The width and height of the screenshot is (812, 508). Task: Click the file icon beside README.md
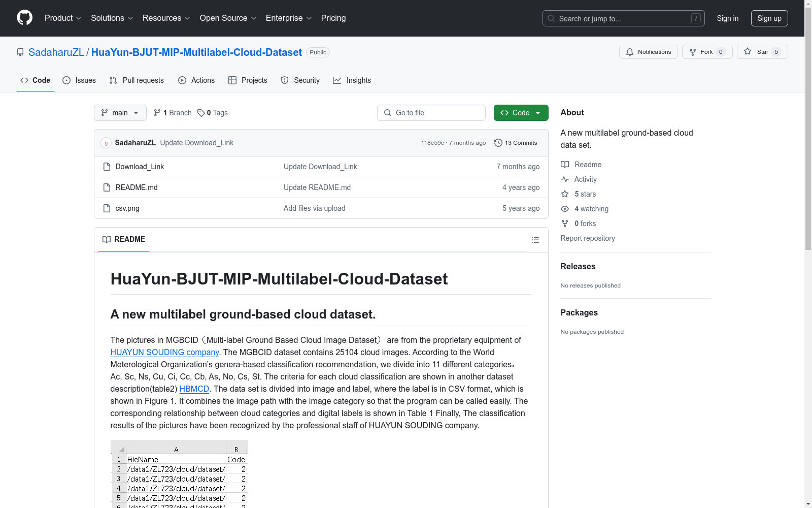[107, 187]
